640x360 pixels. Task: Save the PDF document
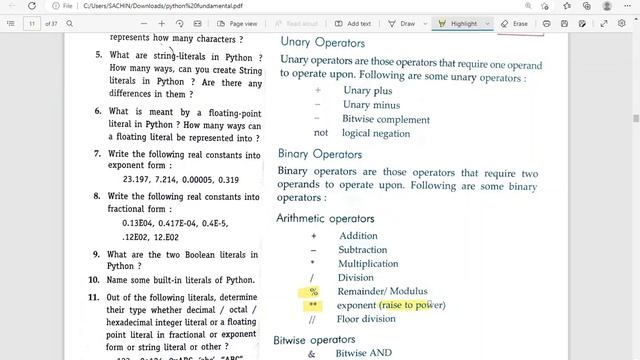(564, 24)
